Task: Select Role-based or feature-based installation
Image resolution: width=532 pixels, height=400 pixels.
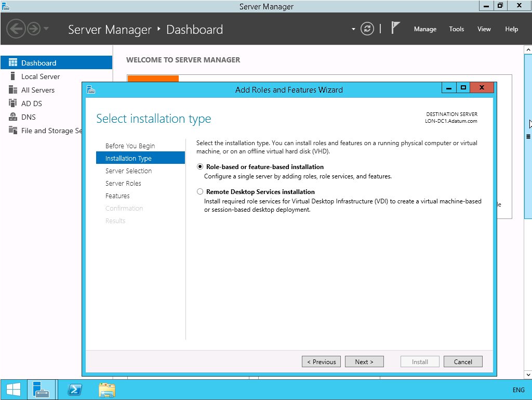Action: click(x=200, y=166)
